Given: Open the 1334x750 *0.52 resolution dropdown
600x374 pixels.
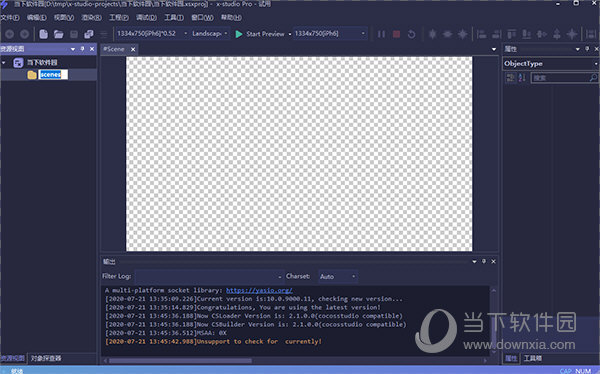Looking at the screenshot, I should coord(186,34).
